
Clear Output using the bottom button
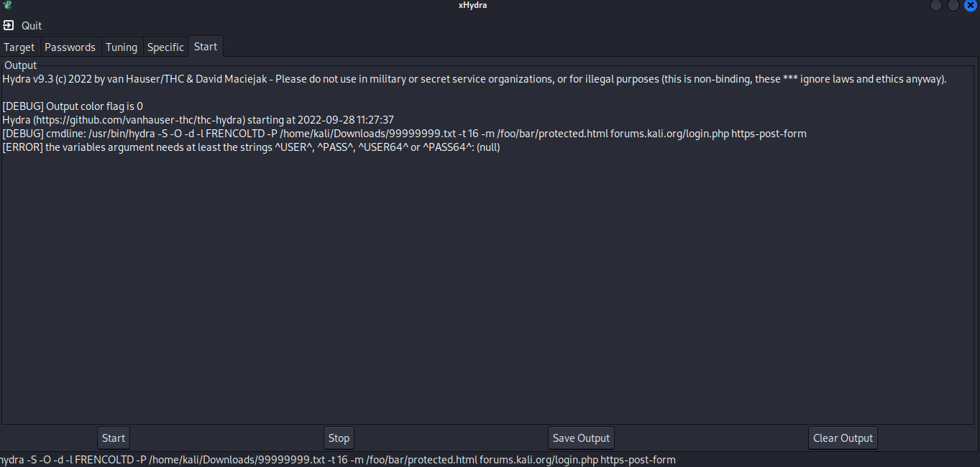coord(843,438)
